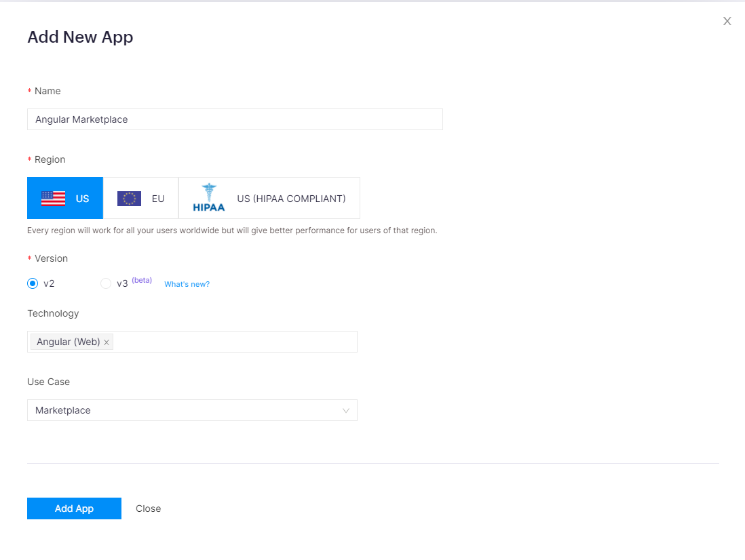The height and width of the screenshot is (560, 745).
Task: Open the What's new? link
Action: pos(187,284)
